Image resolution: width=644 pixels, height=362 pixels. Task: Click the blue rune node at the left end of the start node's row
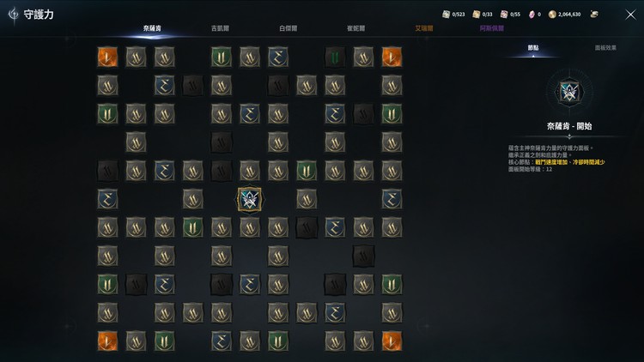coord(107,199)
